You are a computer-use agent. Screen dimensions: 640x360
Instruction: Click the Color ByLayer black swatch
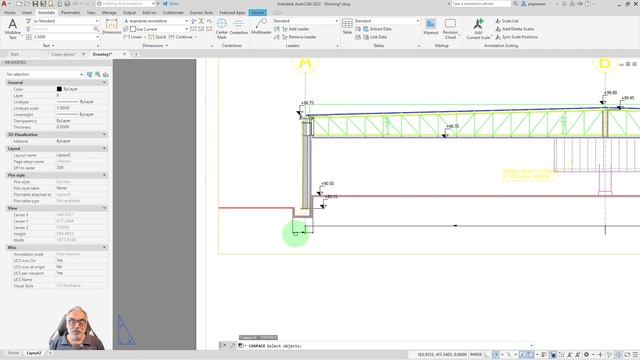59,89
